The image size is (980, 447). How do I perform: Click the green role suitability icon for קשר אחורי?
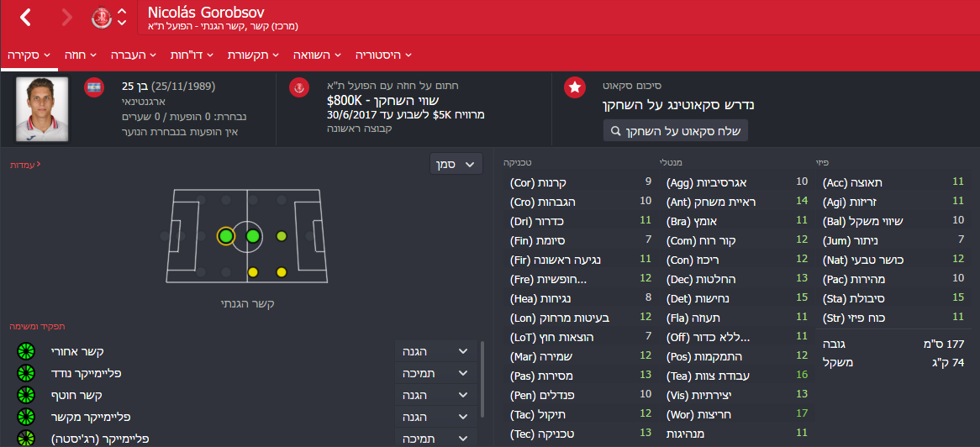click(25, 352)
